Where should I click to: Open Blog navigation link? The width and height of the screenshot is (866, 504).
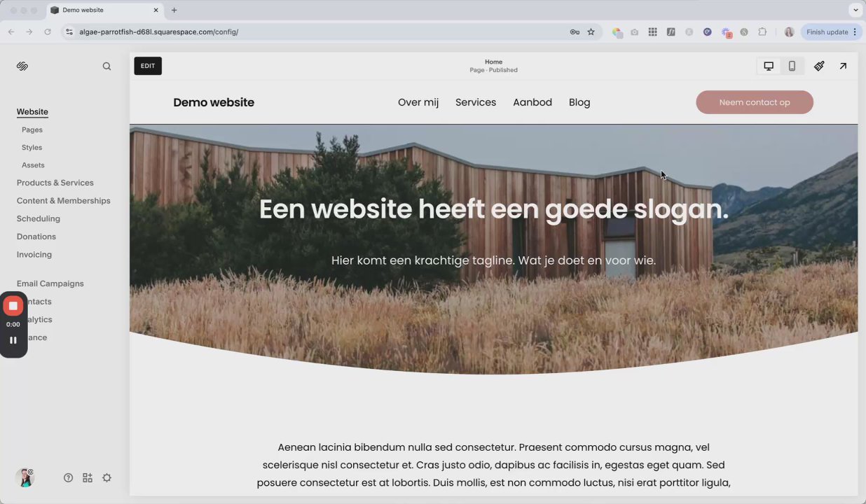579,102
